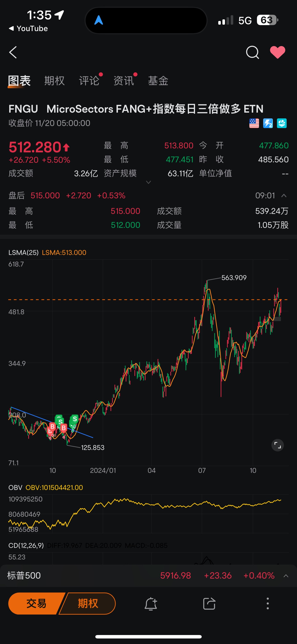Tap the teal badge icon beside flag
The height and width of the screenshot is (644, 297).
282,123
